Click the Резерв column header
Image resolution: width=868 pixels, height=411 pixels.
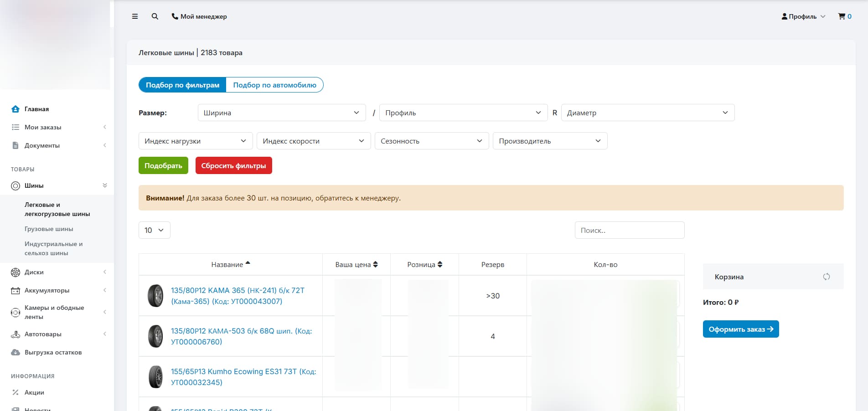pos(493,264)
